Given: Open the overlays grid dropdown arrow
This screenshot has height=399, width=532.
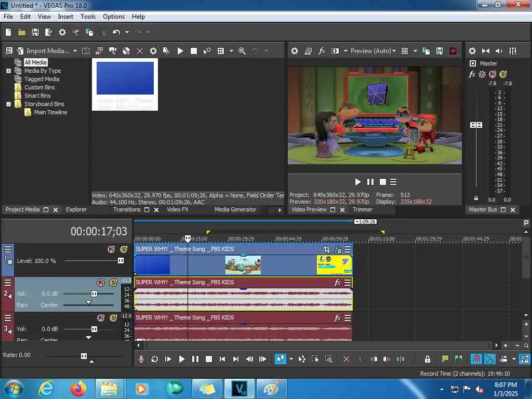Looking at the screenshot, I should [415, 51].
